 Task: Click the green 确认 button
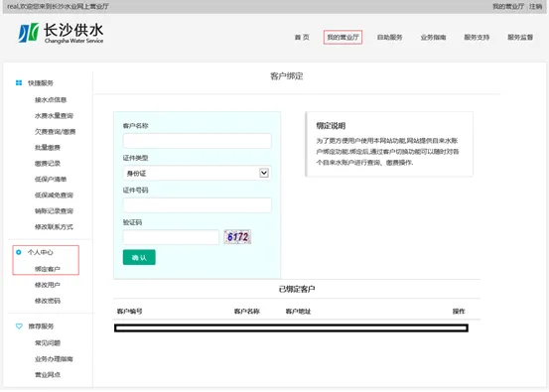[x=139, y=257]
